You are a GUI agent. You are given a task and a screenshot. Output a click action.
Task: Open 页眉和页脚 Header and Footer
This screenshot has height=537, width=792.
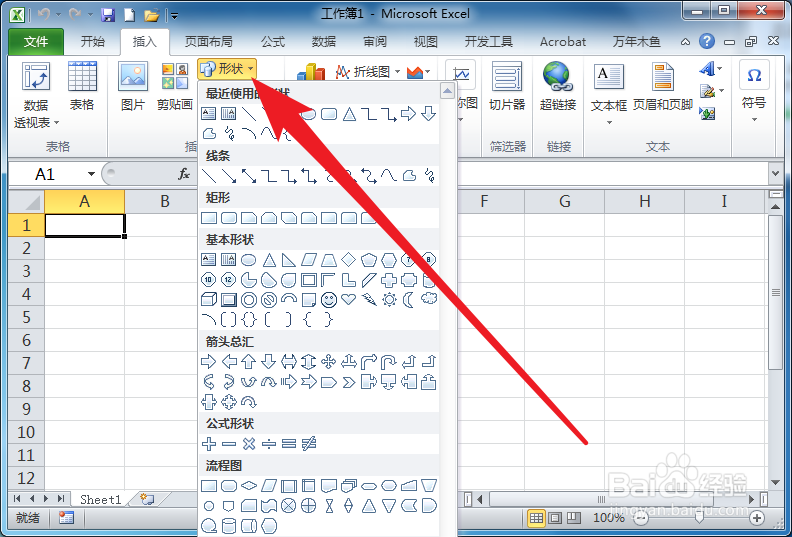point(663,86)
